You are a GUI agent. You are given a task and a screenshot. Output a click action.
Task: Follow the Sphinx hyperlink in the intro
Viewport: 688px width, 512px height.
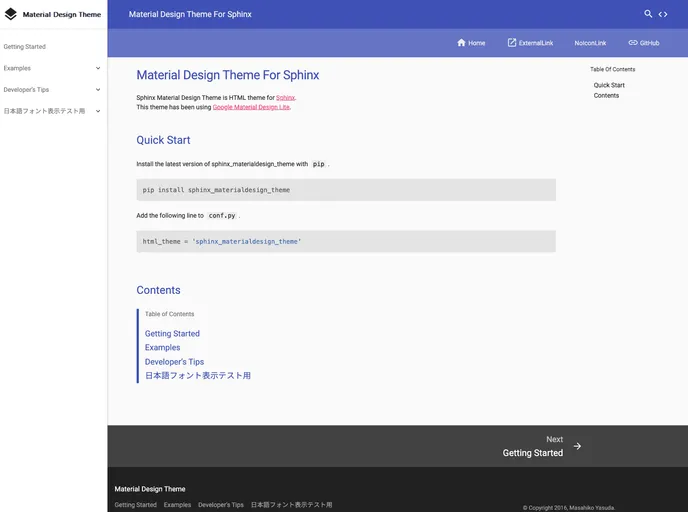click(x=285, y=98)
